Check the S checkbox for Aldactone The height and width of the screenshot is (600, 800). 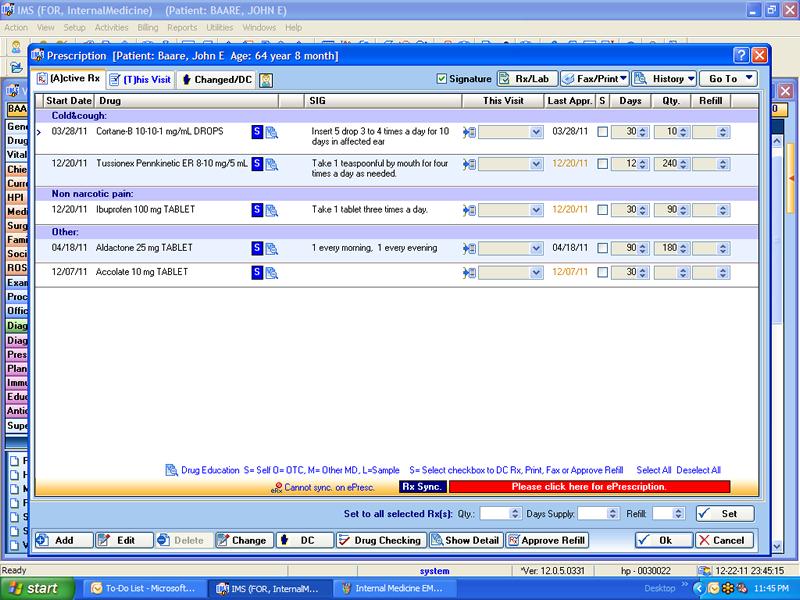(x=603, y=248)
